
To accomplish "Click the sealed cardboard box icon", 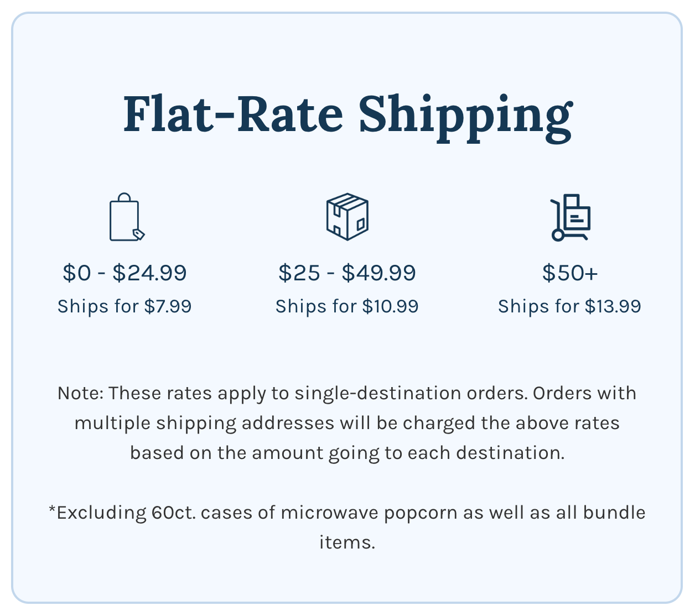I will pos(347,217).
